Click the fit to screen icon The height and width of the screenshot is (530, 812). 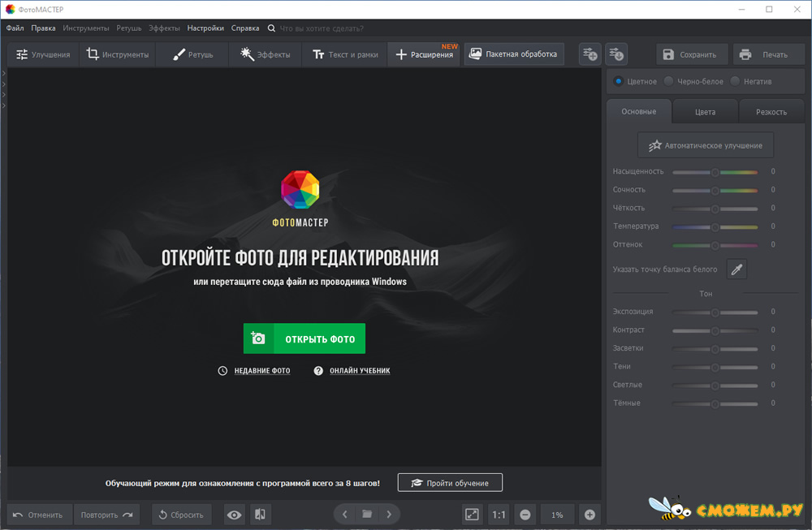pyautogui.click(x=473, y=515)
